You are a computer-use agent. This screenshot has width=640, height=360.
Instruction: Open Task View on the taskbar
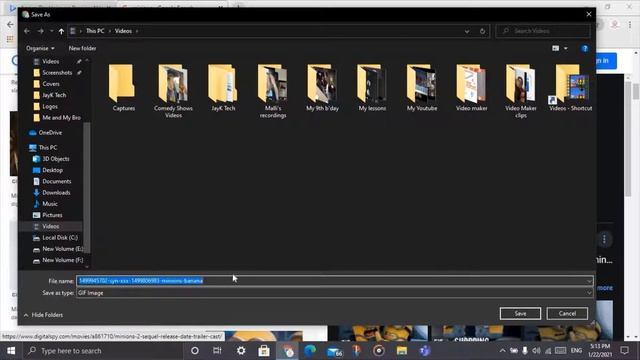pos(217,351)
